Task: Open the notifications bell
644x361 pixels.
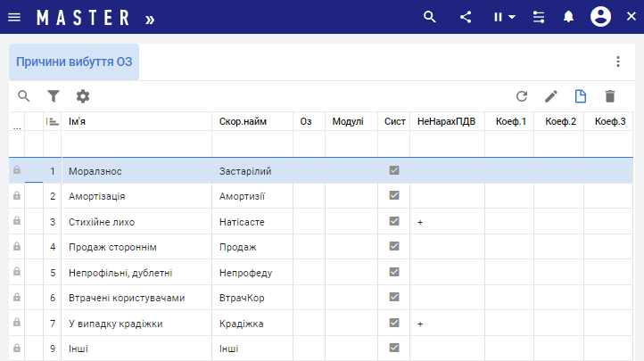Action: click(x=567, y=17)
